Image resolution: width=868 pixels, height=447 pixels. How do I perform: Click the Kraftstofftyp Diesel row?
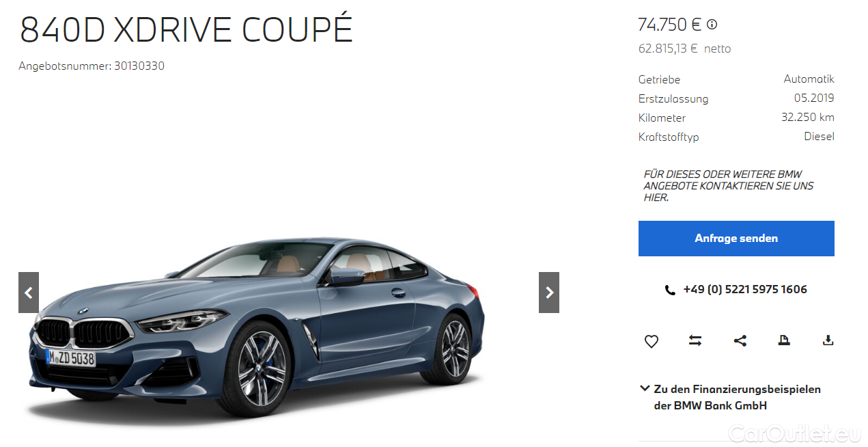[736, 137]
